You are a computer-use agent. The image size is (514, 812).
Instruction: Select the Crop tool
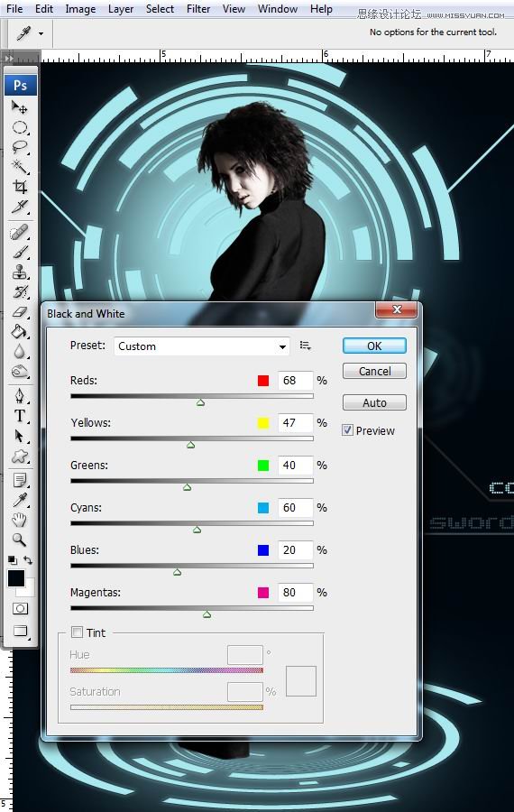click(20, 187)
